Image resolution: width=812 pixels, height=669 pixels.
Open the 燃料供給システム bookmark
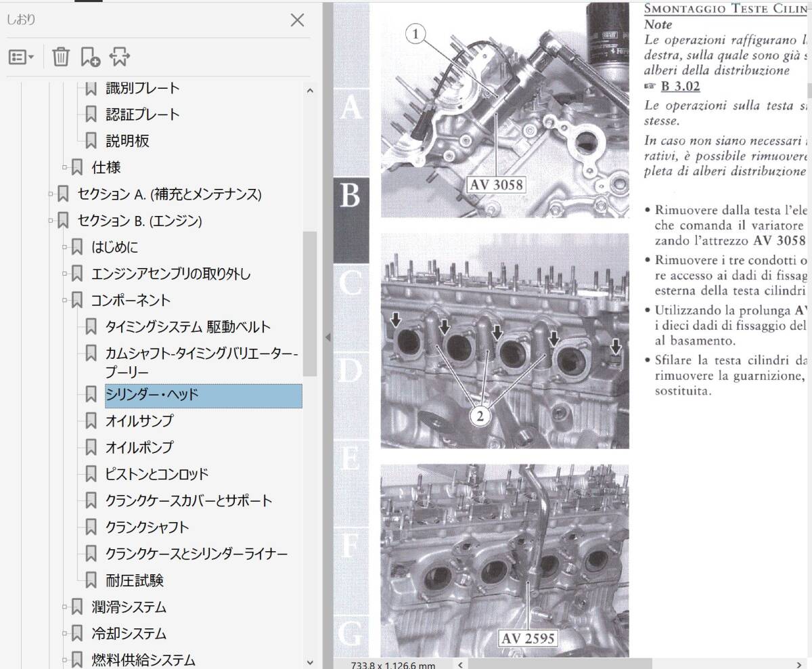tap(143, 660)
